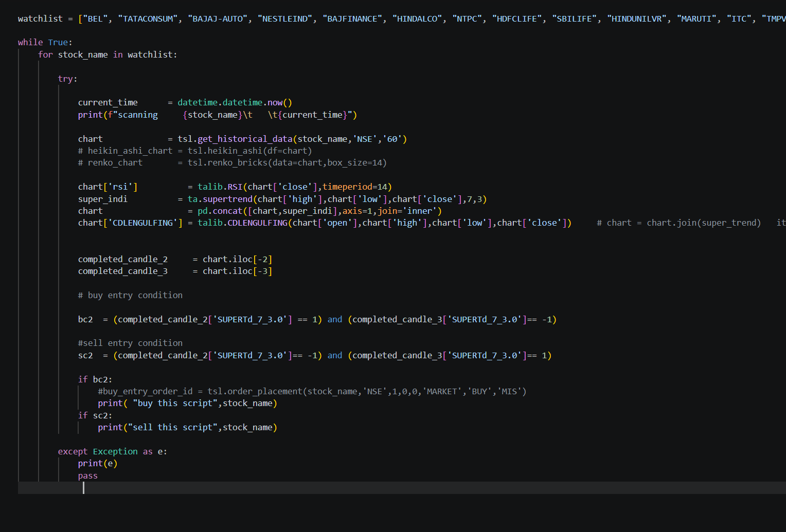This screenshot has width=786, height=532.
Task: Click the datetime.datetime.now() call
Action: click(235, 103)
